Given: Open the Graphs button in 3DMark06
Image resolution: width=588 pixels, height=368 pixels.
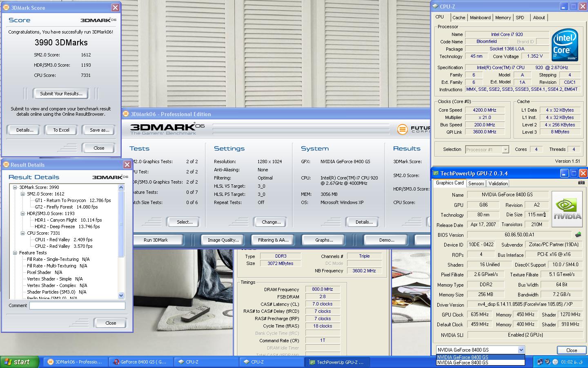Looking at the screenshot, I should point(324,240).
